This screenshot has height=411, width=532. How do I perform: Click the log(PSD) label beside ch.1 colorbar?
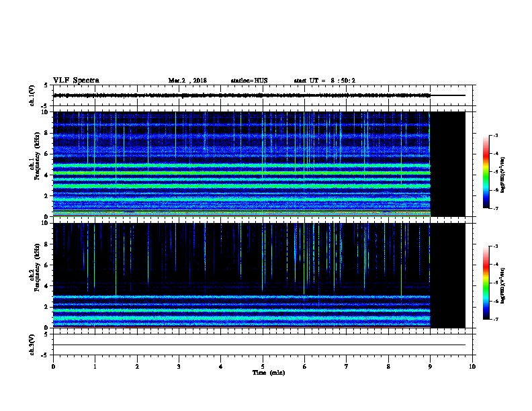point(503,175)
